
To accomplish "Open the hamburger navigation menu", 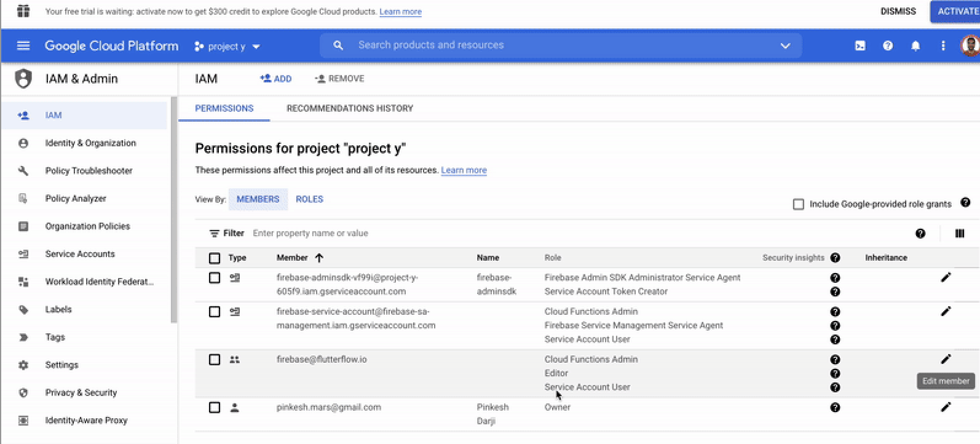I will [23, 46].
